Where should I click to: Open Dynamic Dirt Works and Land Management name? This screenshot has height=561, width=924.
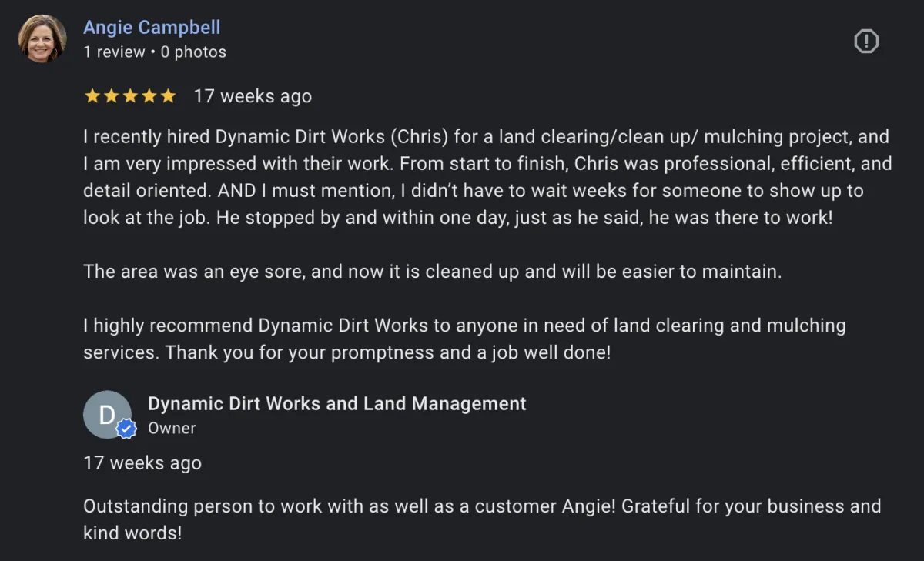pos(337,403)
